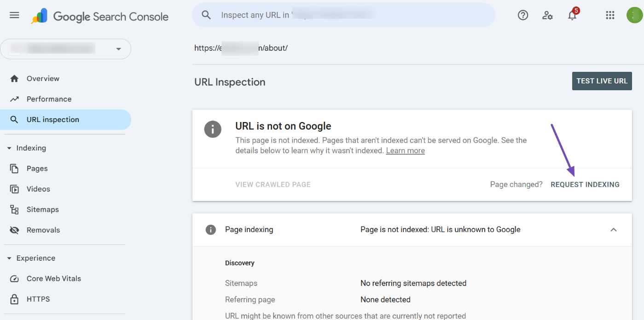The height and width of the screenshot is (320, 644).
Task: Open the hamburger main menu
Action: tap(14, 15)
